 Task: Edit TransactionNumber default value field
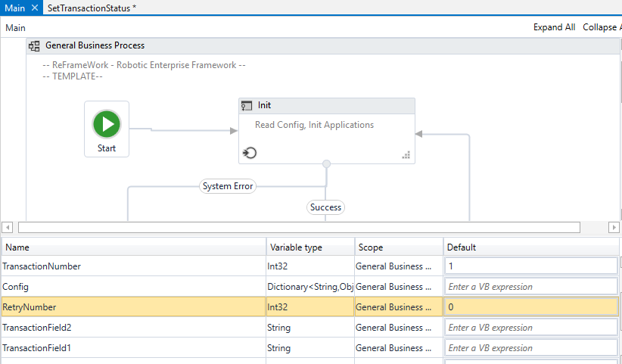point(530,266)
